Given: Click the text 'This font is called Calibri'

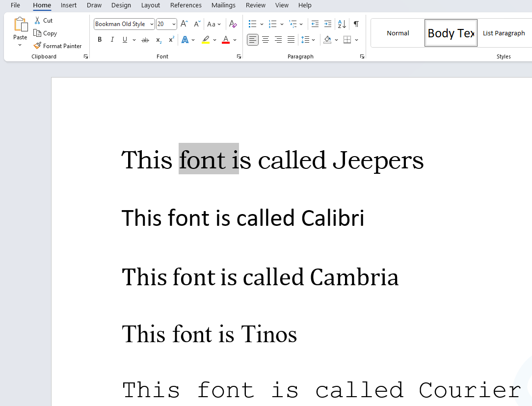Looking at the screenshot, I should [242, 218].
